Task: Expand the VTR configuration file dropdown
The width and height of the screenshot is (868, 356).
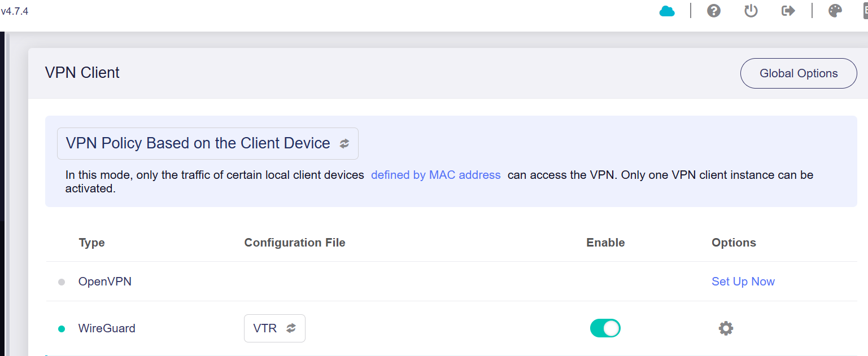Action: click(x=274, y=328)
